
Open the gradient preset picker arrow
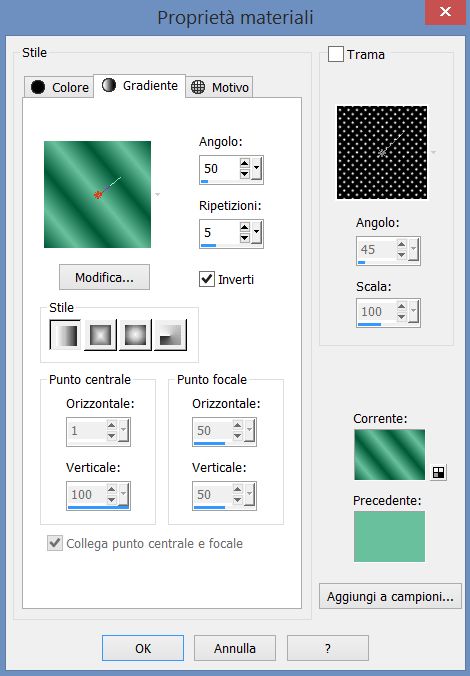coord(157,194)
